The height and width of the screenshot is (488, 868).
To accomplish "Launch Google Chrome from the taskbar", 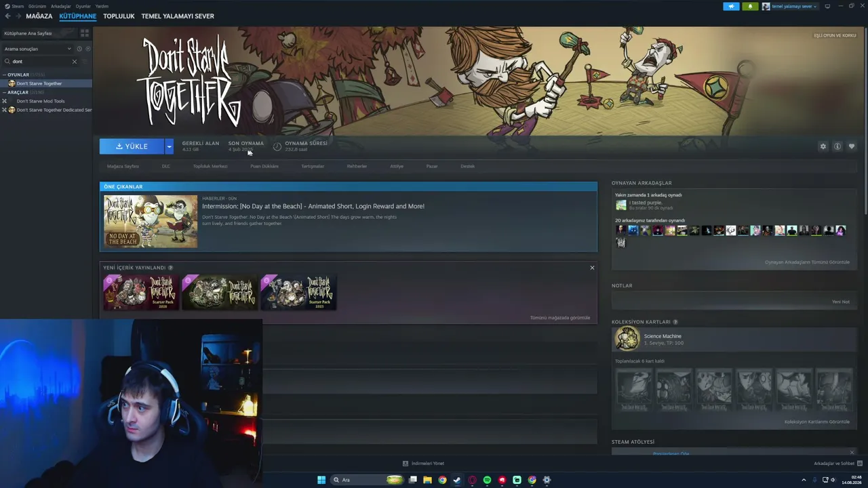I will [x=442, y=480].
